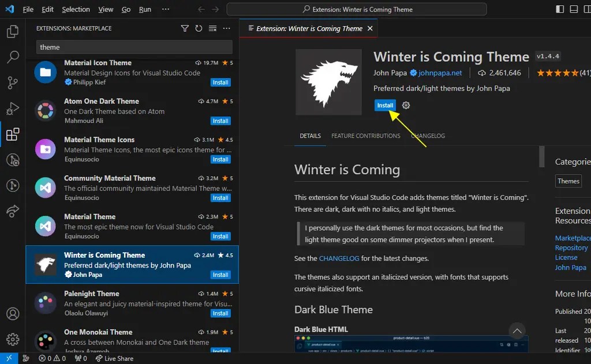Open Run and Debug view
Viewport: 591px width, 364px height.
[x=13, y=108]
